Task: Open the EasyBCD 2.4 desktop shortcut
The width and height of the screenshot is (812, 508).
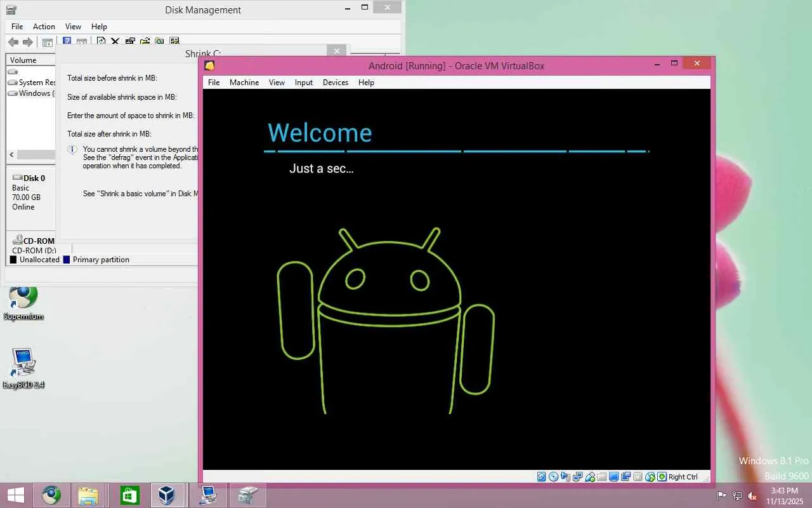Action: (23, 369)
